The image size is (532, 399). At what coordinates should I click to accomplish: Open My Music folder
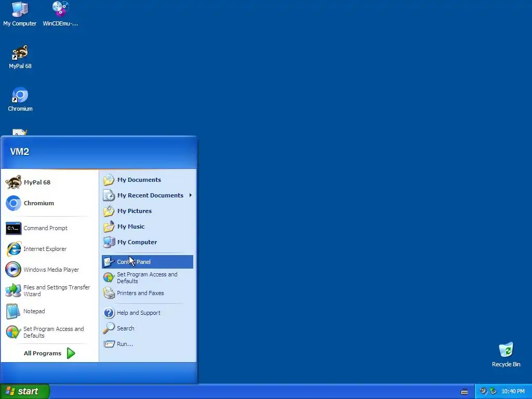tap(147, 227)
